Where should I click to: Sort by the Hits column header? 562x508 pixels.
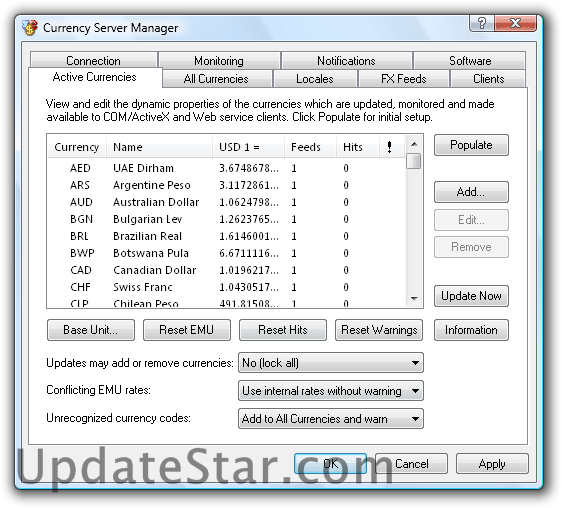click(x=358, y=147)
